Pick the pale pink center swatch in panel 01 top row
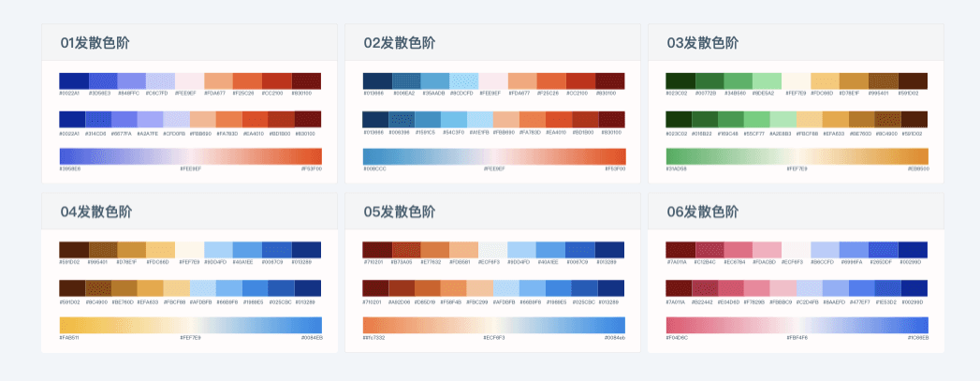 click(x=189, y=81)
